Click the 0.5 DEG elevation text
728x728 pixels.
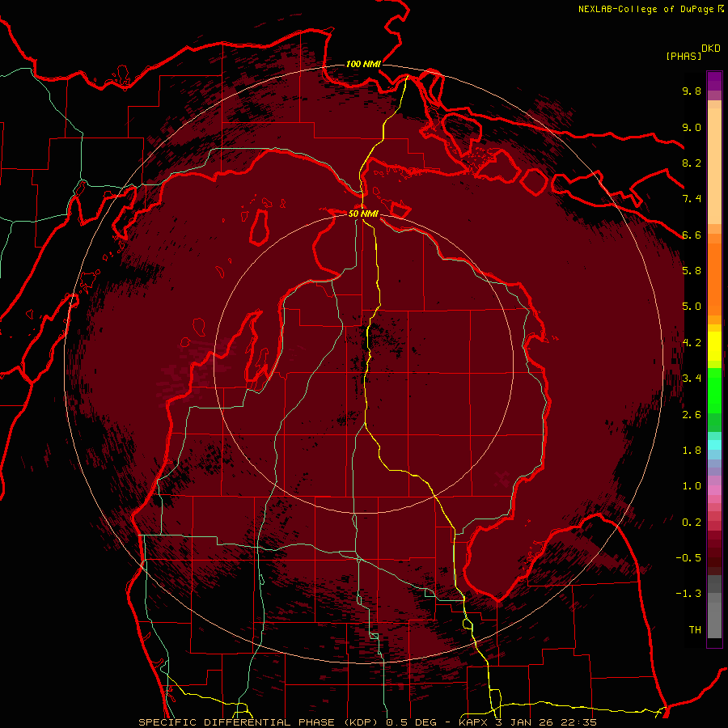(x=412, y=722)
